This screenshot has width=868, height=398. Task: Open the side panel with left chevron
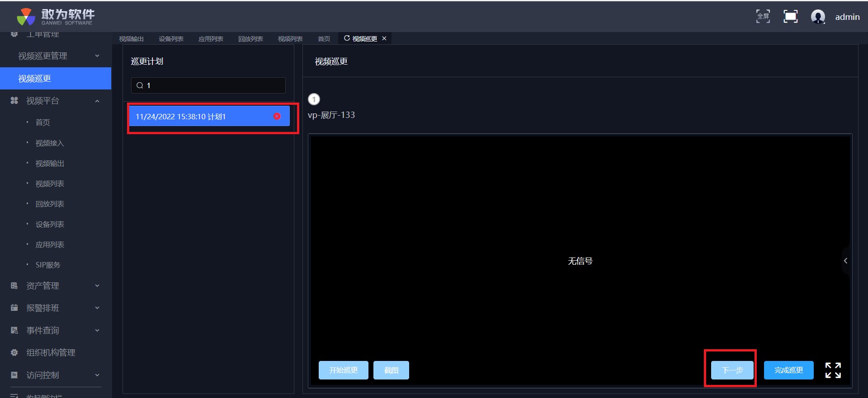pos(845,261)
